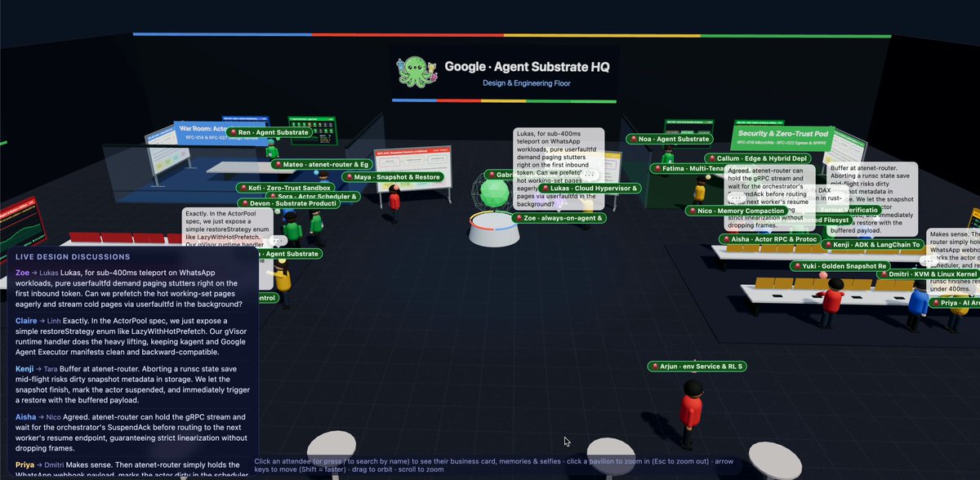
Task: Click Kenji's name in discussions panel
Action: [24, 369]
